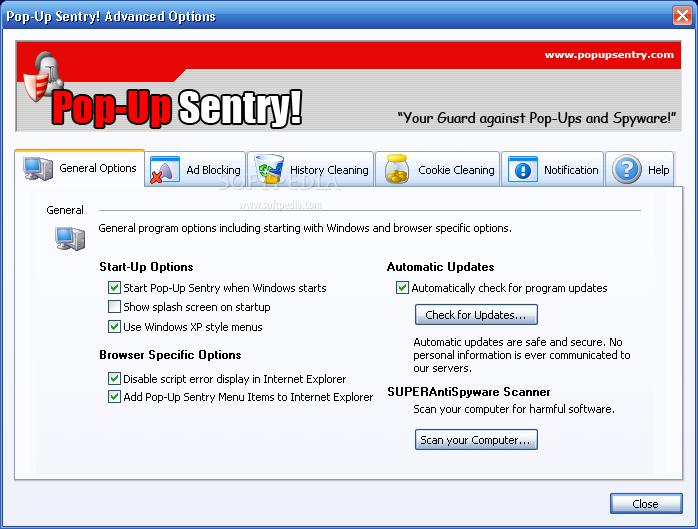Click the History Cleaning recycle bin icon
Image resolution: width=698 pixels, height=529 pixels.
click(x=269, y=169)
